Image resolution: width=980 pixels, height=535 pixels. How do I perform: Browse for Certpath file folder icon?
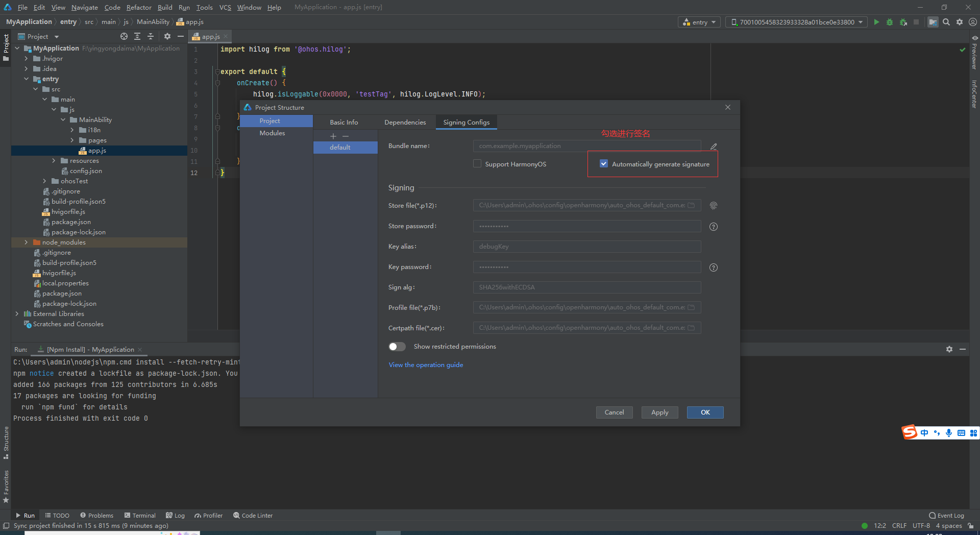pos(691,328)
